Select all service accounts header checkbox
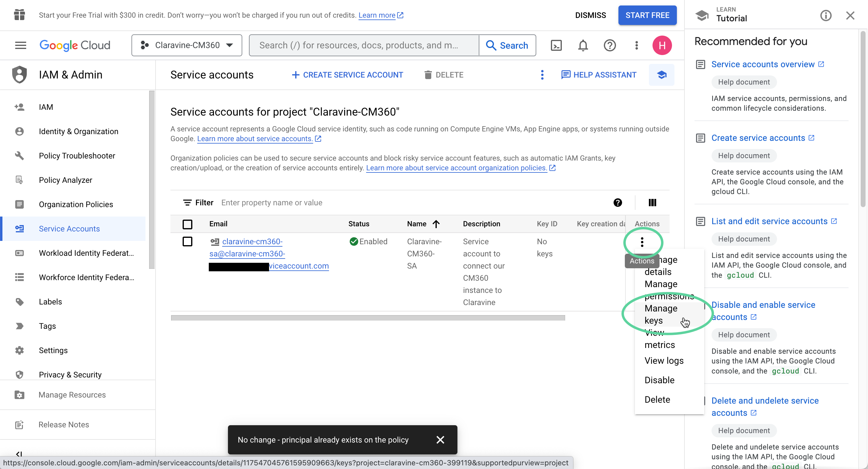Image resolution: width=868 pixels, height=469 pixels. coord(188,224)
